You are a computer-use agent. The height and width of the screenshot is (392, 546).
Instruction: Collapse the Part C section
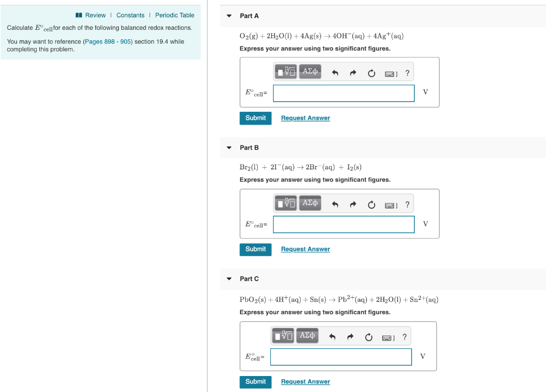coord(229,279)
